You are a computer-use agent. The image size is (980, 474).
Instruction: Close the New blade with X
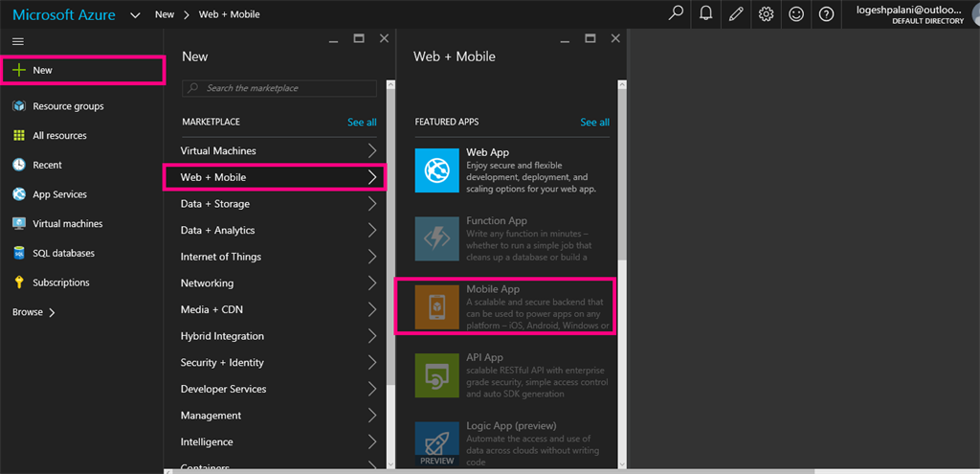click(385, 38)
